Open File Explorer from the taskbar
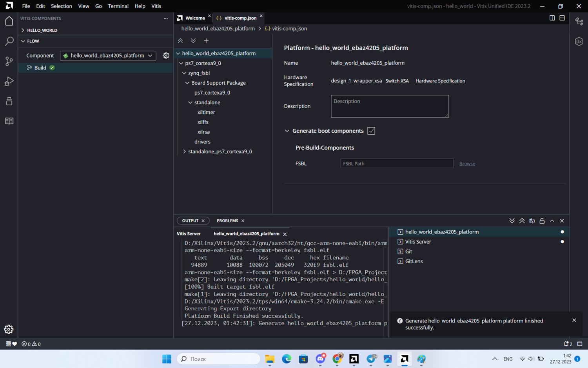The image size is (588, 368). click(270, 359)
